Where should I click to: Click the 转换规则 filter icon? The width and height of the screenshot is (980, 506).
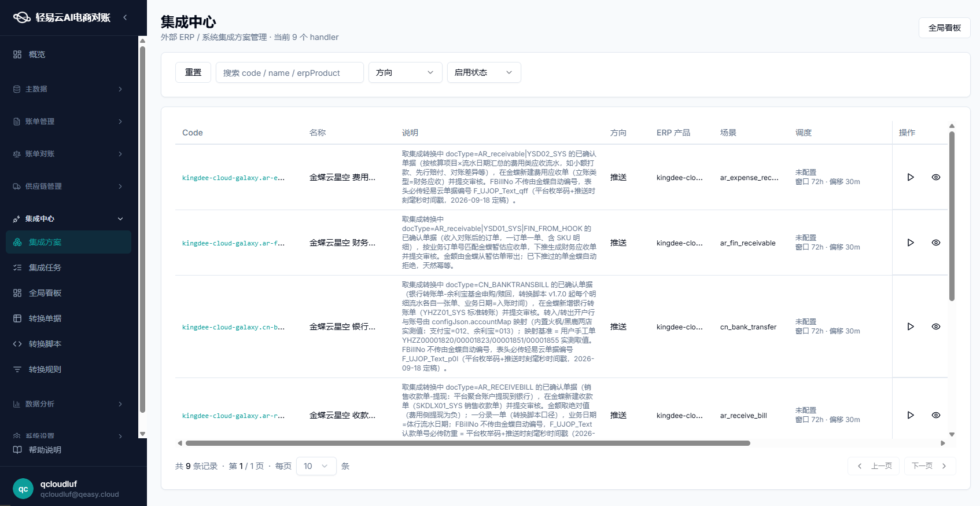[17, 369]
